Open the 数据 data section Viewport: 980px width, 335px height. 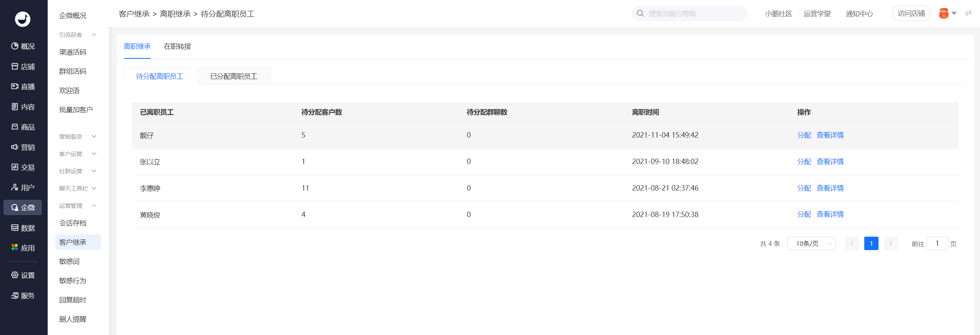pyautogui.click(x=23, y=228)
